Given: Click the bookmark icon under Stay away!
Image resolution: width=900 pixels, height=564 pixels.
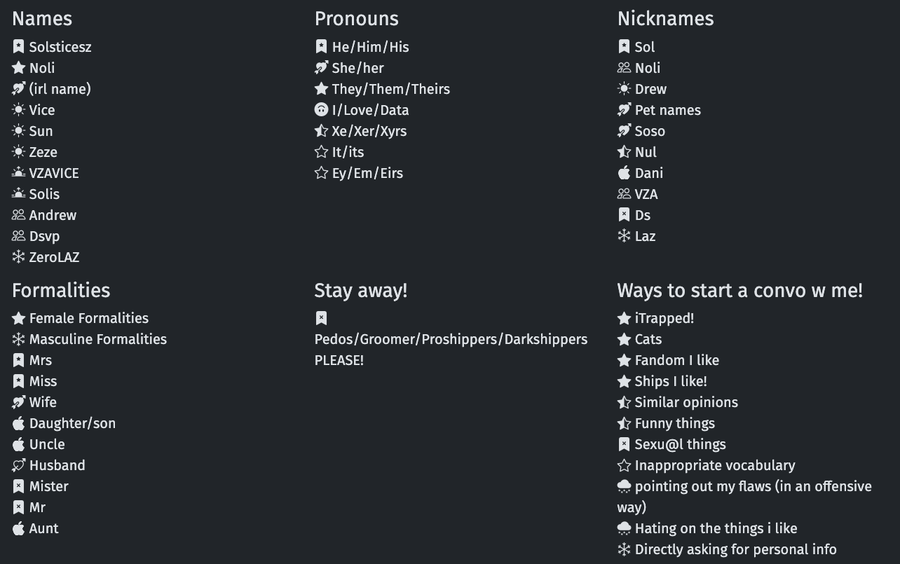Looking at the screenshot, I should pos(321,318).
